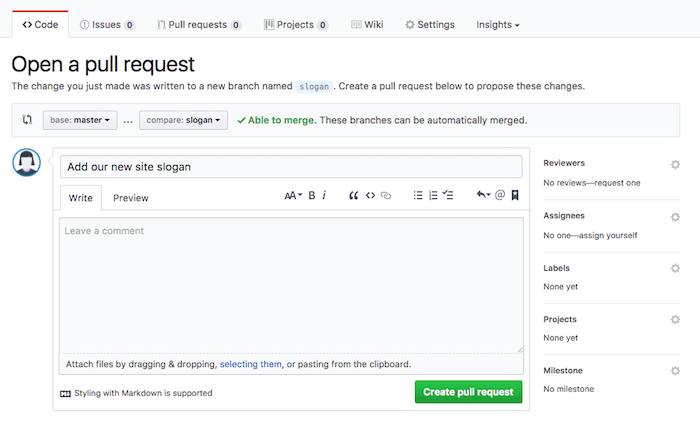Open the user avatar profile
700x424 pixels.
pos(26,162)
